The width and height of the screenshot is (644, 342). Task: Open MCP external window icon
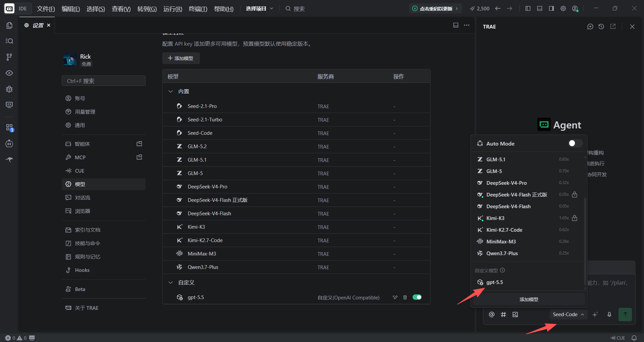140,157
